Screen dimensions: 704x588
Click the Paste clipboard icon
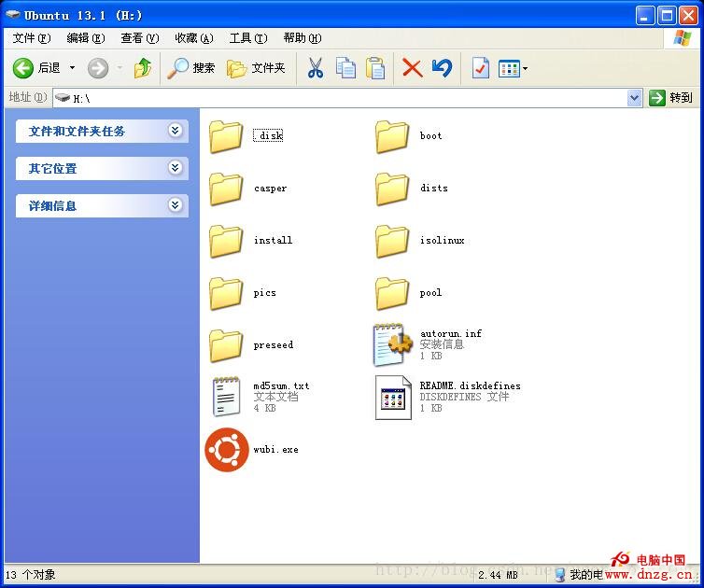[375, 68]
